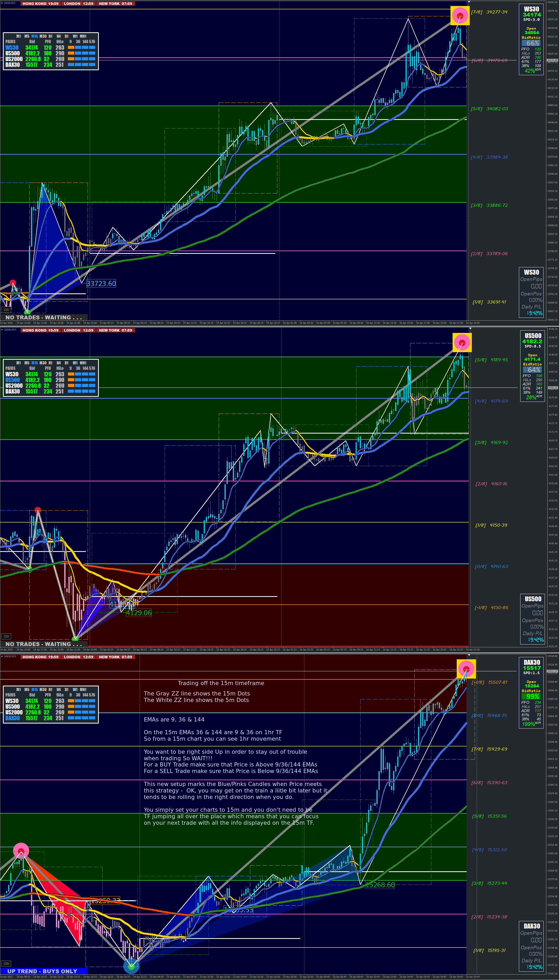Select WS30 pair in the DAX30 chart panel
560x980 pixels.
(12, 701)
